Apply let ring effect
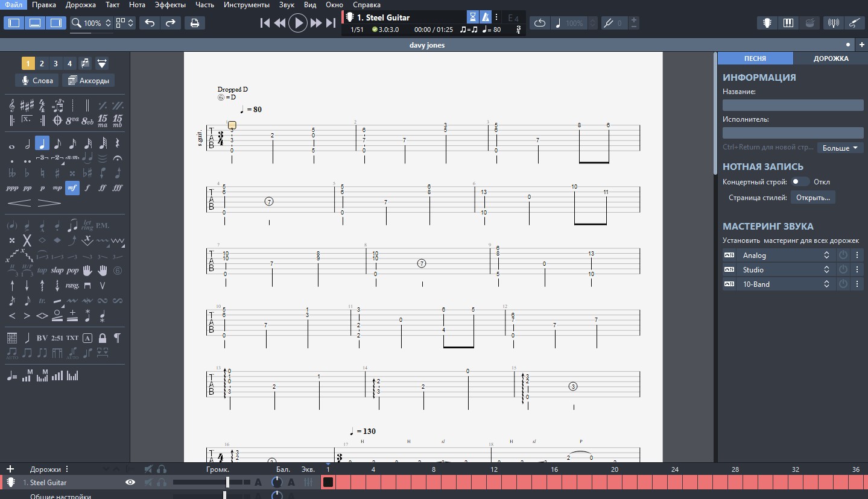This screenshot has width=868, height=499. point(87,225)
